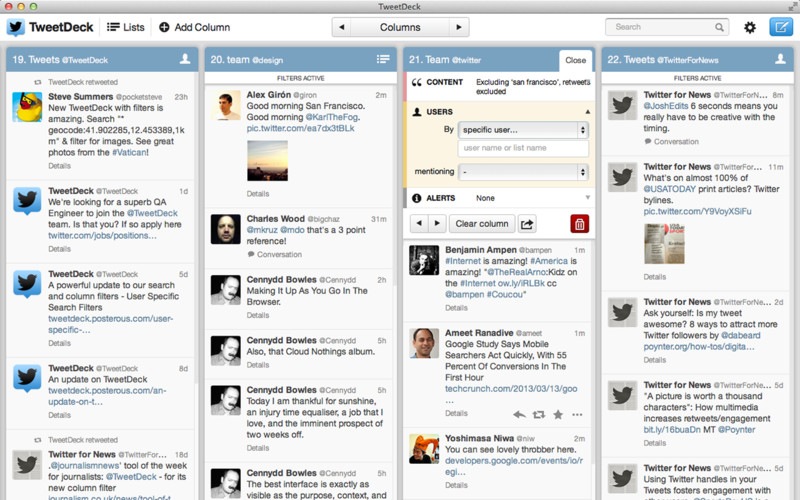Viewport: 800px width, 500px height.
Task: Click the user name or list name field
Action: point(523,148)
